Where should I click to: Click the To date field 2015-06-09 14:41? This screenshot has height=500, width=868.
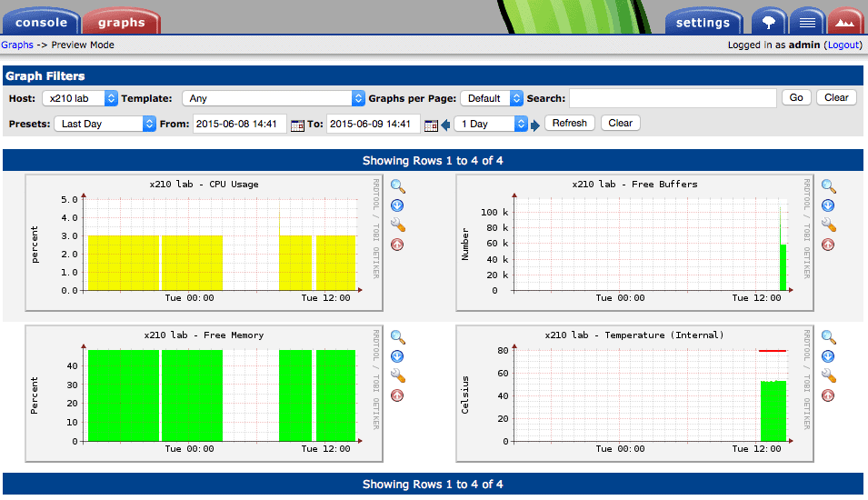(374, 124)
